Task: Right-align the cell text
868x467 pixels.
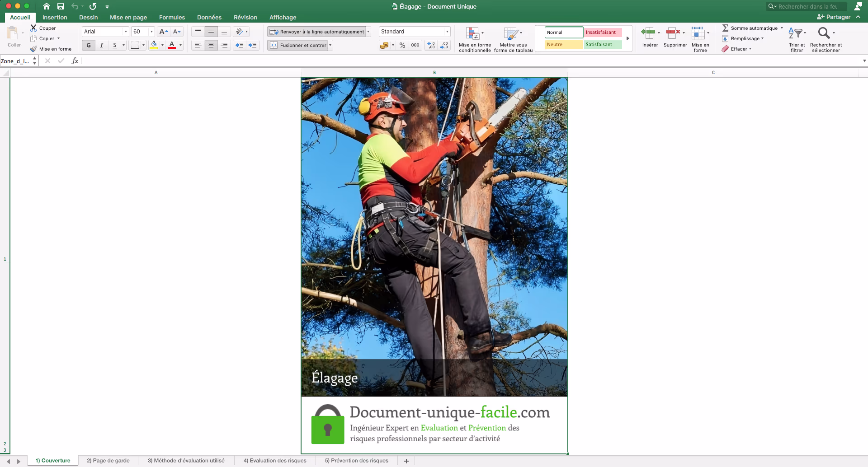Action: coord(224,45)
